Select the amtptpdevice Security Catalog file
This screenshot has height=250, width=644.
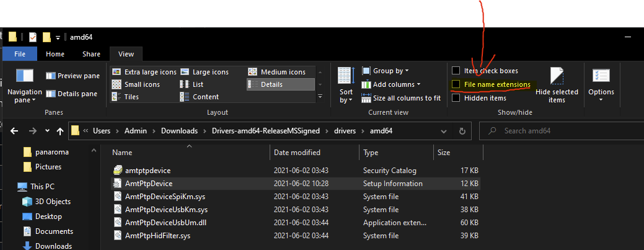tap(296, 170)
